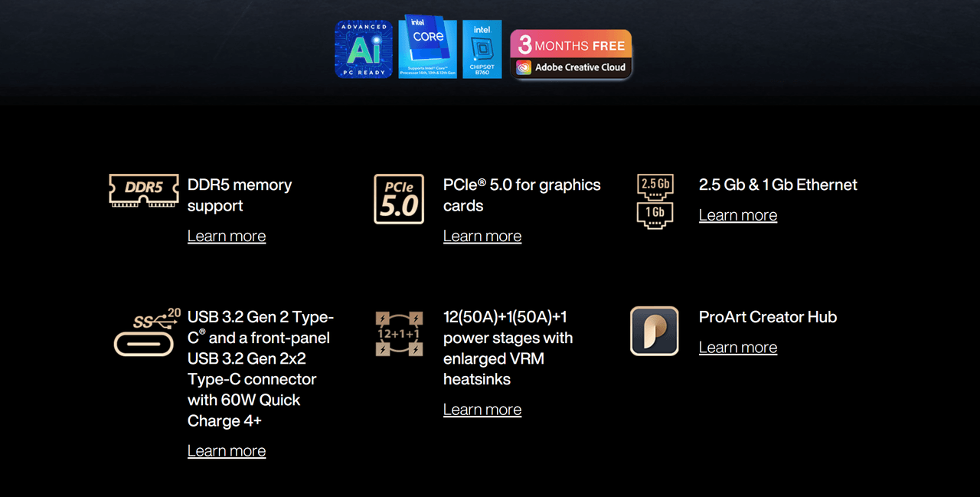Click the 2.5 Gb & 1 Gb Ethernet heading
Image resolution: width=980 pixels, height=497 pixels.
[778, 185]
